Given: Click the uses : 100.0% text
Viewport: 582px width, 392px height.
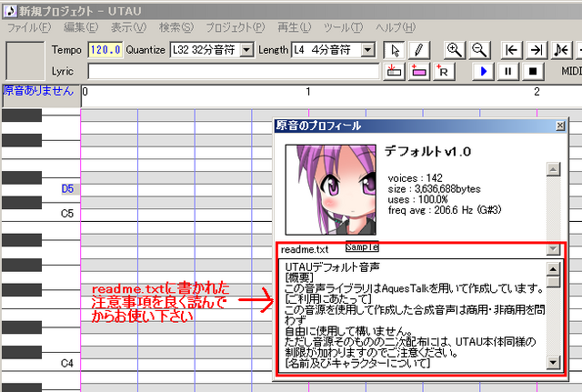Looking at the screenshot, I should [417, 200].
